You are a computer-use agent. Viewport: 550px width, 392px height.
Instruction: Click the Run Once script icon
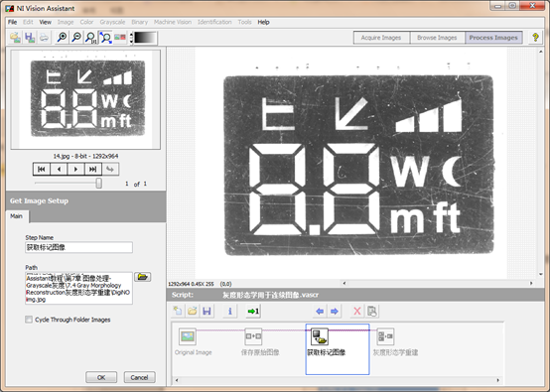[x=253, y=311]
